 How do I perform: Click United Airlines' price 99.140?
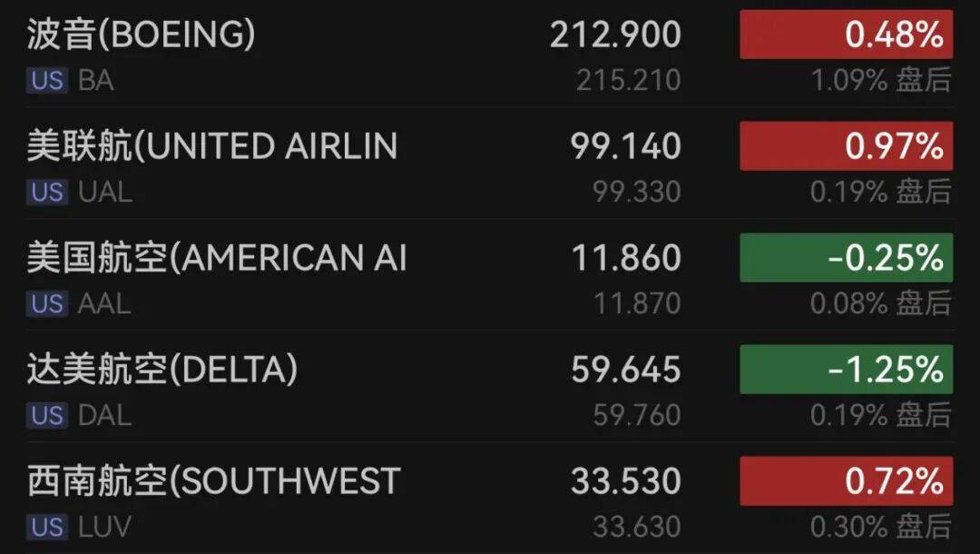click(x=626, y=146)
